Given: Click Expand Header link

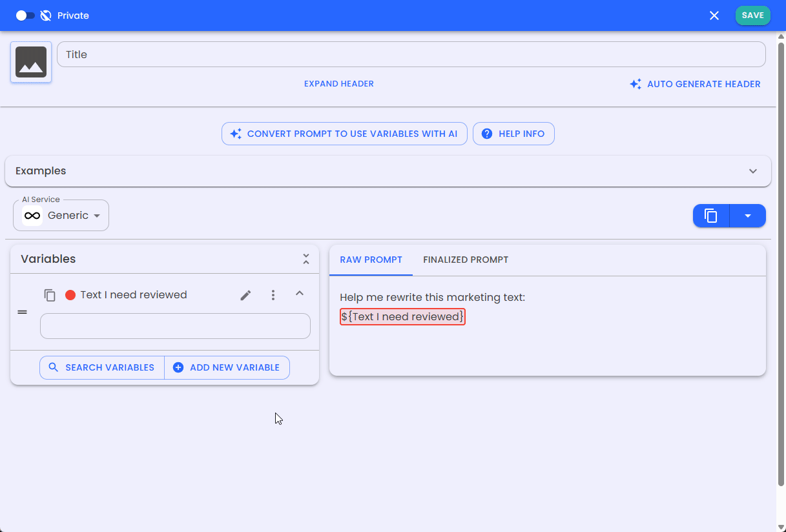Looking at the screenshot, I should (x=339, y=84).
